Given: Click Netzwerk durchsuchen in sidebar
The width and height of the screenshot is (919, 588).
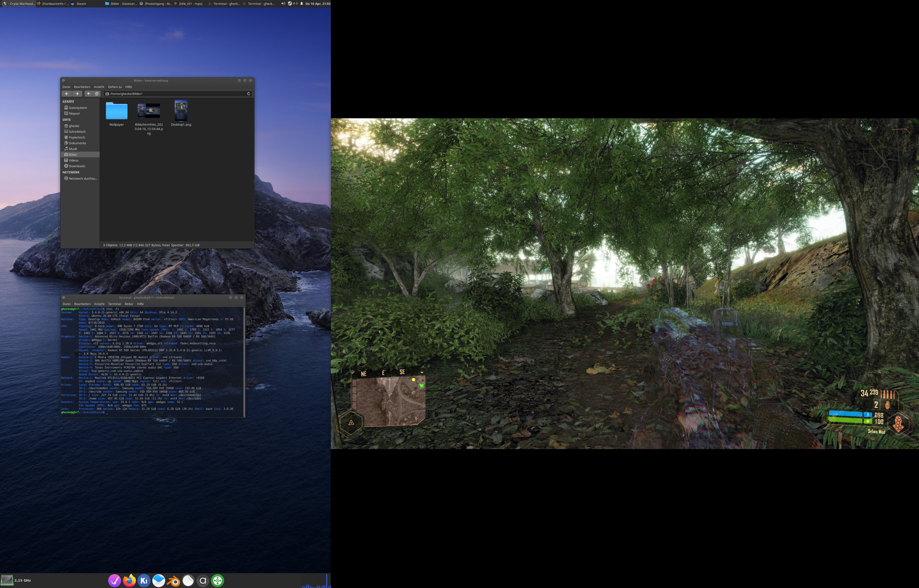Looking at the screenshot, I should click(83, 178).
